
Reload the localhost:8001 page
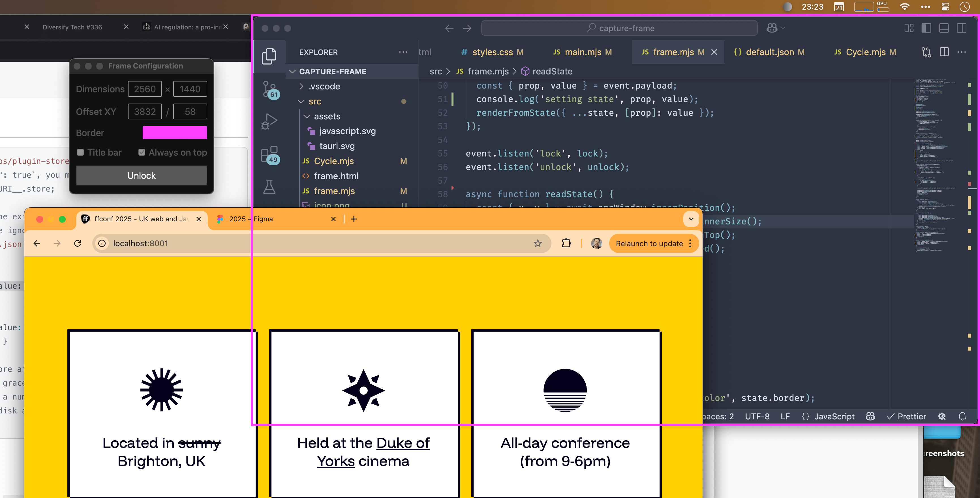tap(78, 243)
